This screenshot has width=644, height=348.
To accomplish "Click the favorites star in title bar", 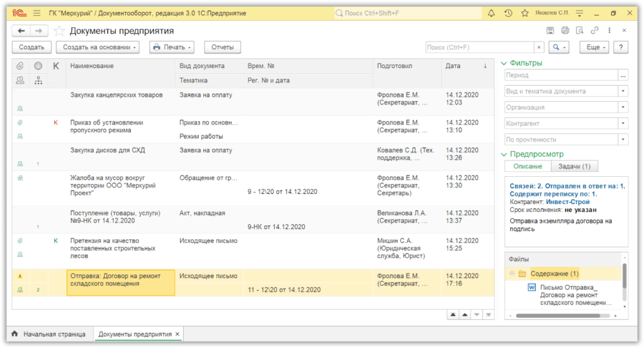I will 522,13.
